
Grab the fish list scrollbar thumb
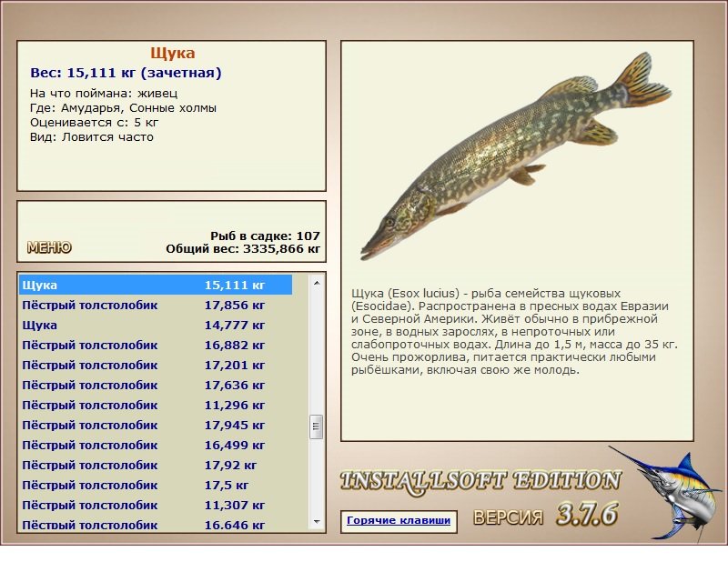pos(316,426)
